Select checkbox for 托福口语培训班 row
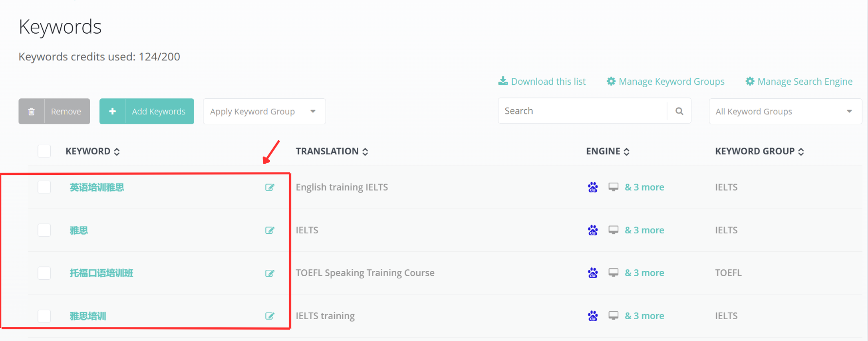The width and height of the screenshot is (868, 341). (44, 273)
